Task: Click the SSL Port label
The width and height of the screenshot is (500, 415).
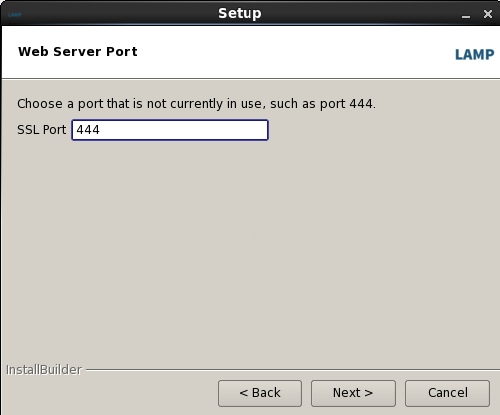Action: [42, 130]
